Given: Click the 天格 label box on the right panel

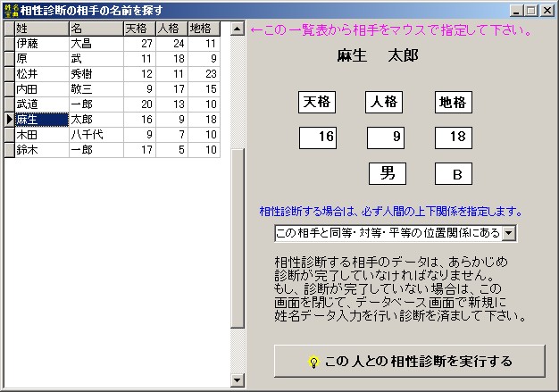Looking at the screenshot, I should pyautogui.click(x=317, y=103).
